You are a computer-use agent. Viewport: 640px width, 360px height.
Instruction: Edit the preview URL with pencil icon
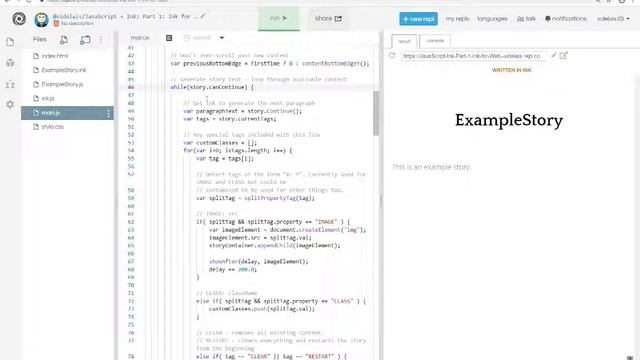(x=554, y=55)
